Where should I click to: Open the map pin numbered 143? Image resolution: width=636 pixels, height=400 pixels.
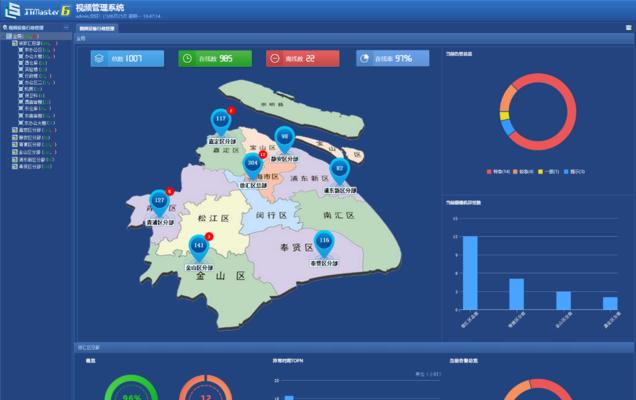[x=198, y=245]
